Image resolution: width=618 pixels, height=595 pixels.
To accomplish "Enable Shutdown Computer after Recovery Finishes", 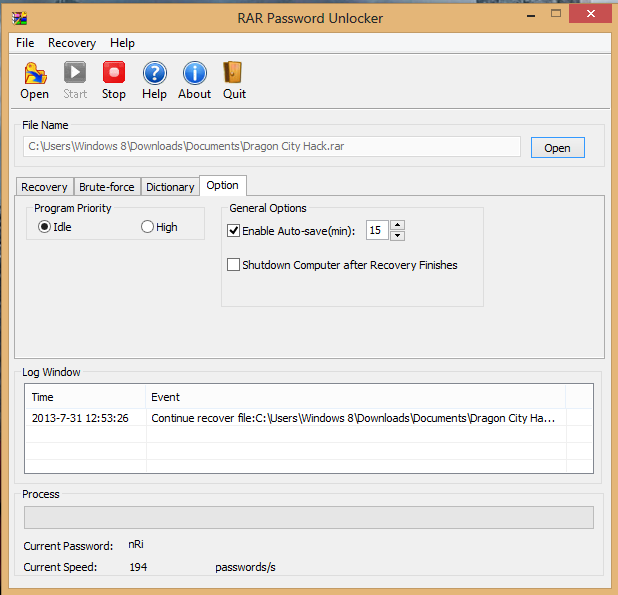I will click(233, 265).
